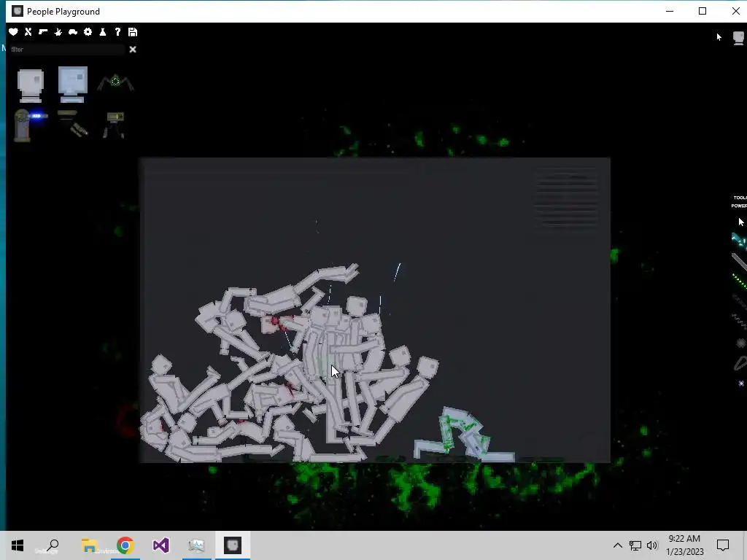
Task: Focus the filter search field
Action: [66, 49]
